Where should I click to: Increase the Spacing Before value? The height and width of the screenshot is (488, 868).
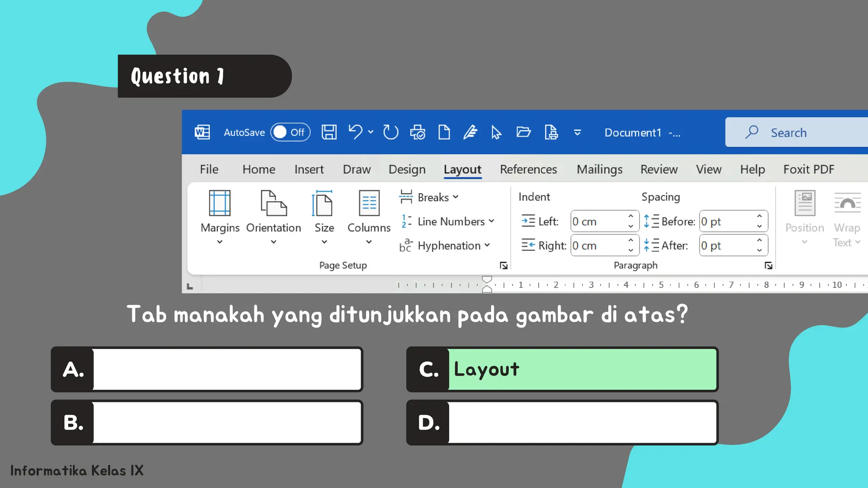pyautogui.click(x=759, y=216)
